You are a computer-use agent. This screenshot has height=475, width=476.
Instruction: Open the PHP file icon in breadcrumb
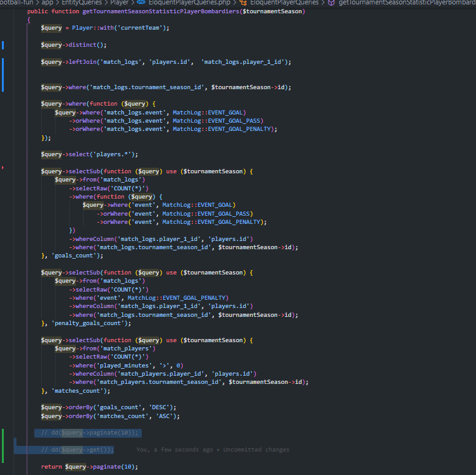[x=141, y=3]
